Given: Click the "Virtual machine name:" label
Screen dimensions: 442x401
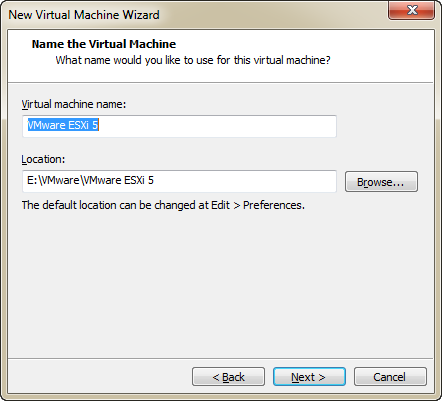Looking at the screenshot, I should click(x=74, y=104).
